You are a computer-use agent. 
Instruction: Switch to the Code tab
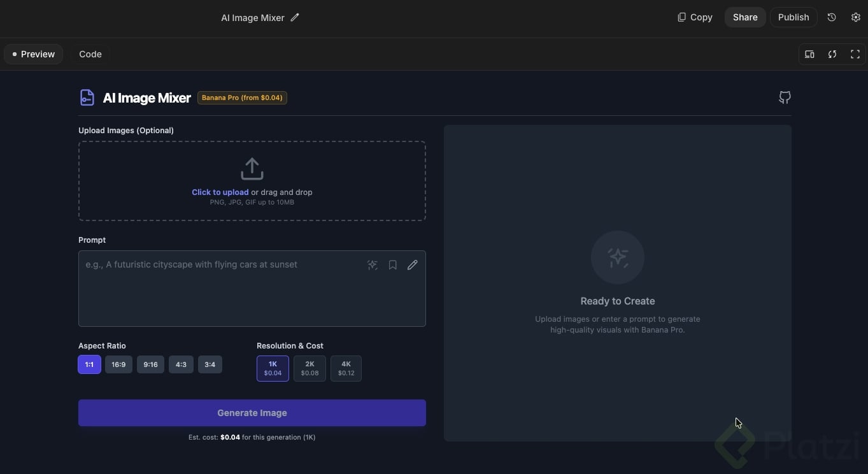(90, 54)
